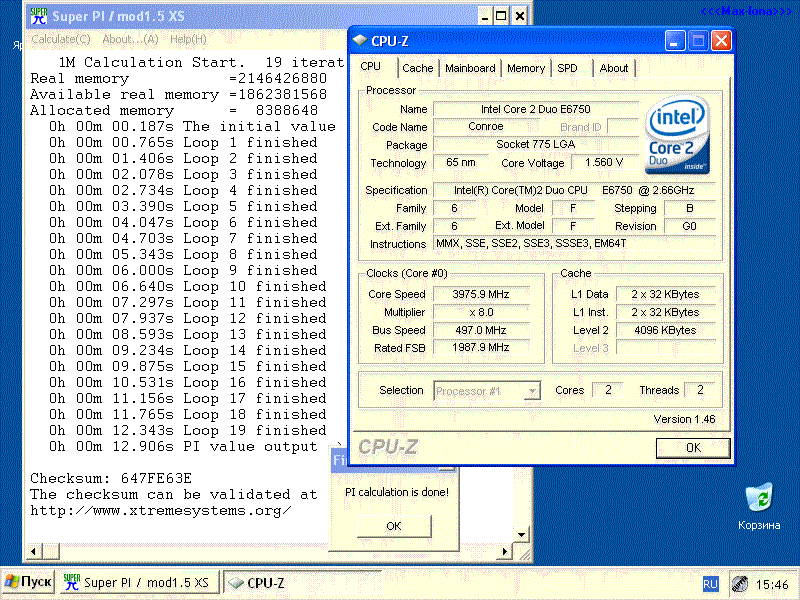
Task: Click the Specification field text
Action: pyautogui.click(x=574, y=190)
